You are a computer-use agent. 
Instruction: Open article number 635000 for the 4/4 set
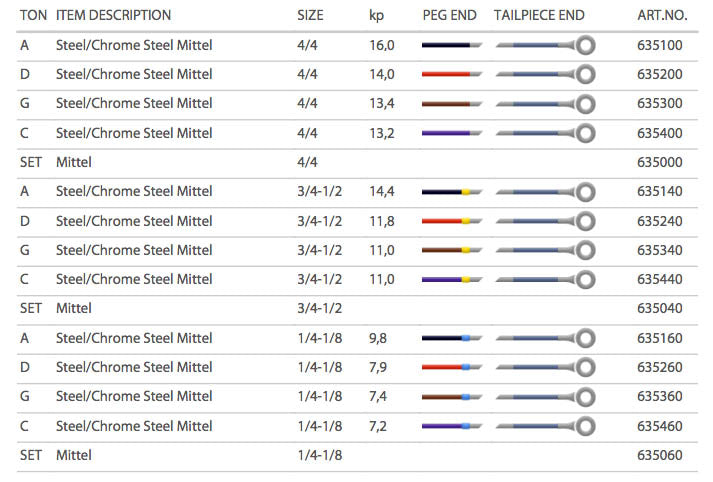[x=659, y=162]
